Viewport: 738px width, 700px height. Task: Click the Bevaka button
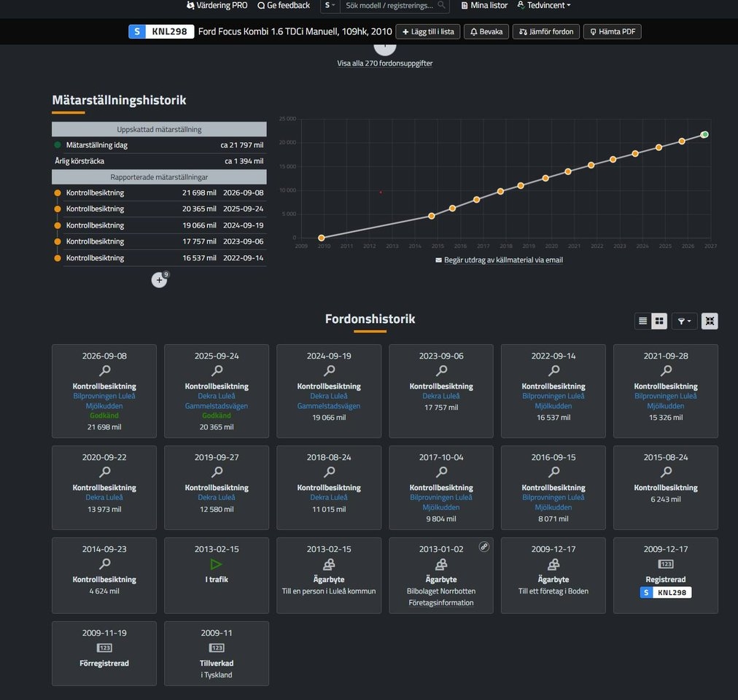(486, 31)
